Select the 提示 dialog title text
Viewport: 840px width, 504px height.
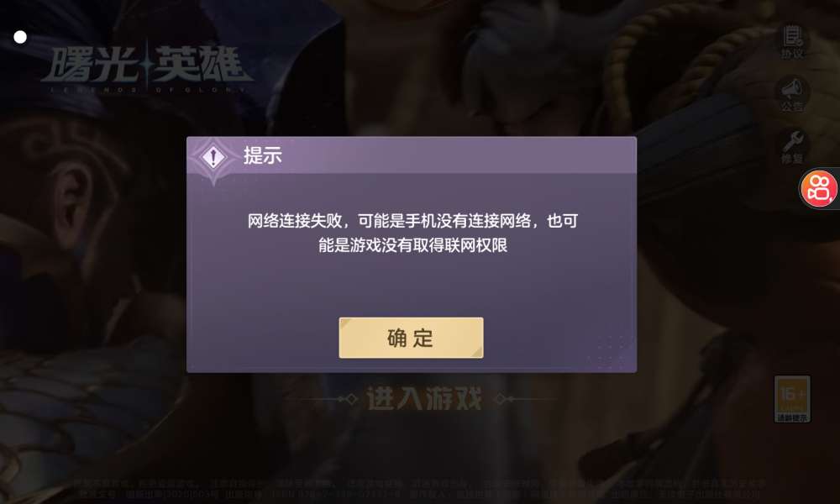coord(262,155)
